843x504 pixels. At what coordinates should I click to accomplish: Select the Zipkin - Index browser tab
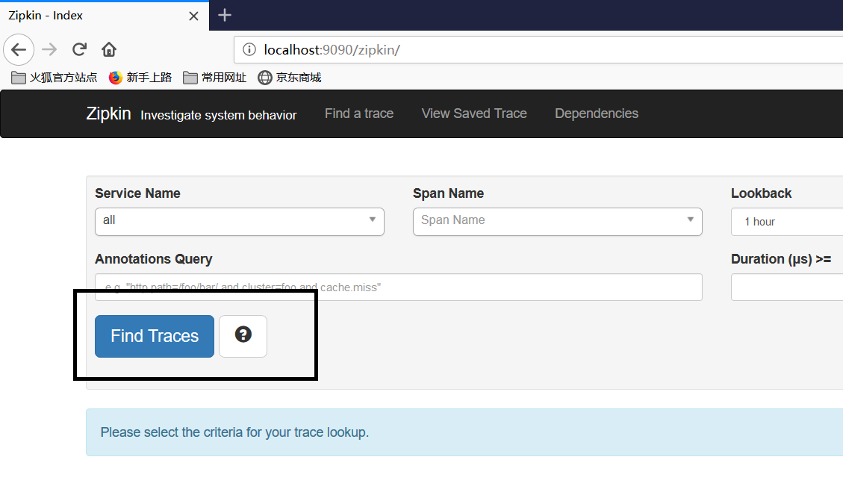(105, 16)
